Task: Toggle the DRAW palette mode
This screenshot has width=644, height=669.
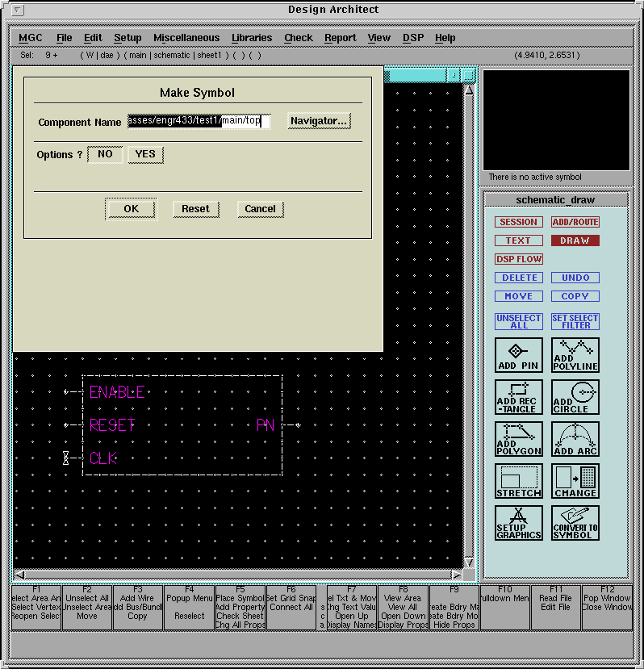Action: [575, 240]
